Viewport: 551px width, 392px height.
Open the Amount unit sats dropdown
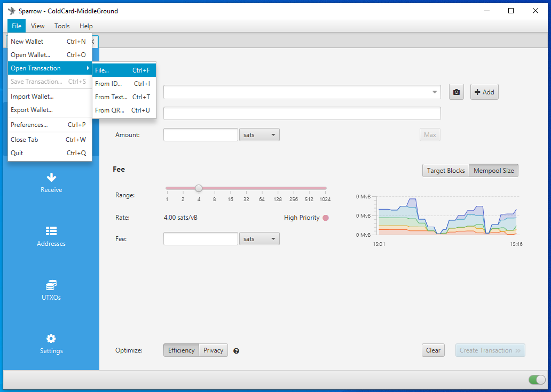(x=259, y=135)
